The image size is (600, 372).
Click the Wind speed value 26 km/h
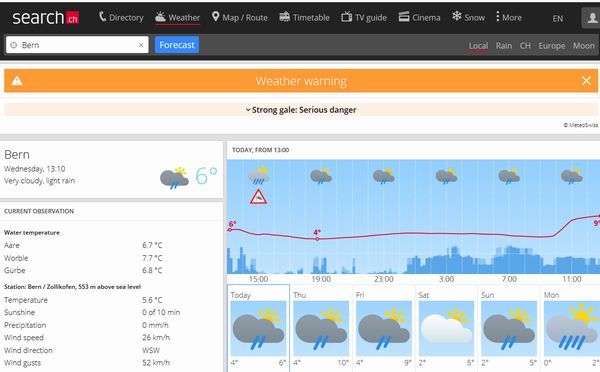pos(156,338)
